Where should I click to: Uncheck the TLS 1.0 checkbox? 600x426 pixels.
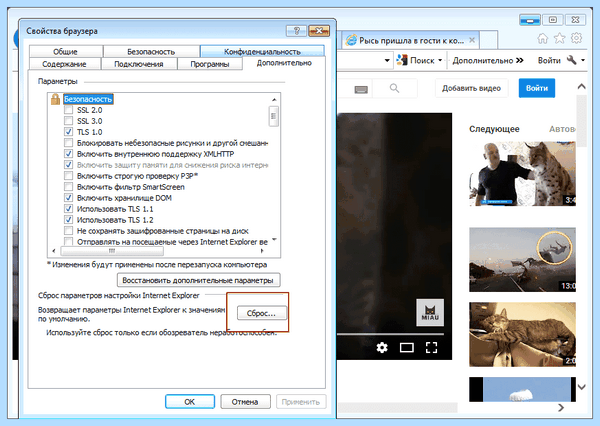pyautogui.click(x=68, y=132)
